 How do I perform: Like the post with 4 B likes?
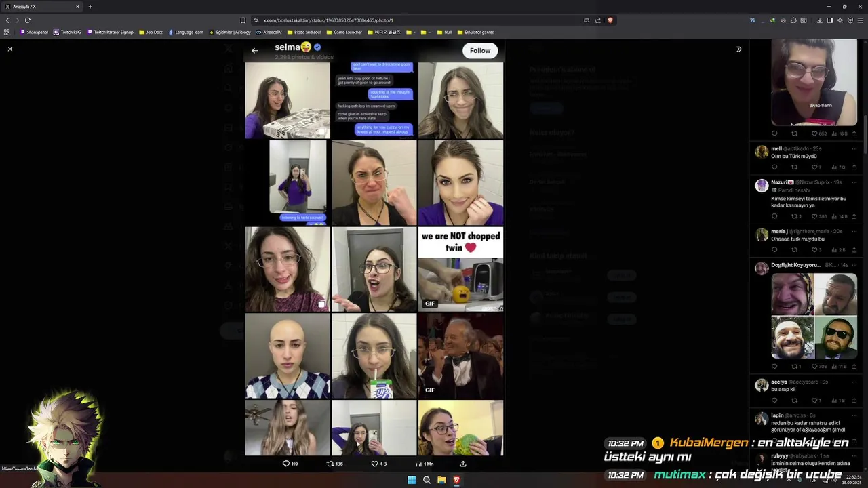tap(378, 464)
